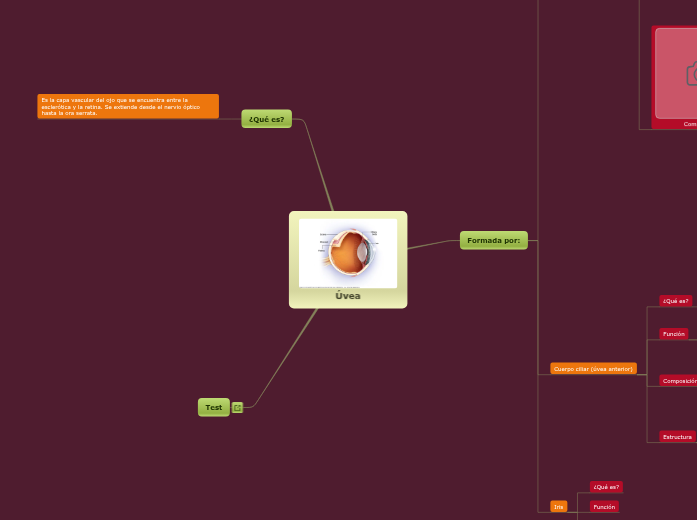Screen dimensions: 697x520
Task: Click the caption label under the red image card
Action: point(689,124)
